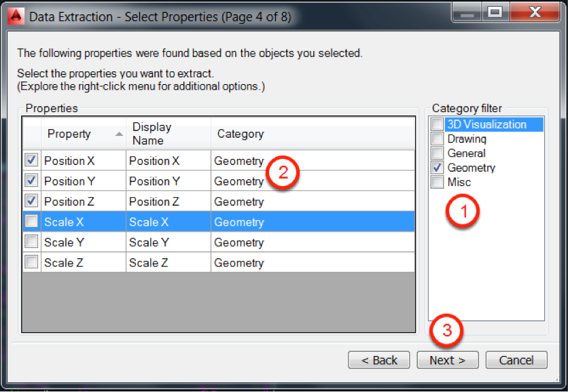Turn on the General category filter

(x=438, y=154)
